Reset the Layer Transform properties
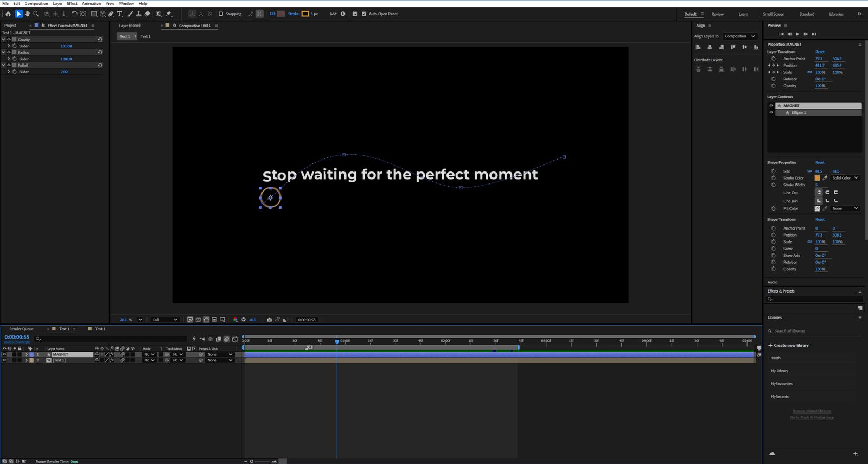Viewport: 868px width, 464px height. click(x=820, y=52)
